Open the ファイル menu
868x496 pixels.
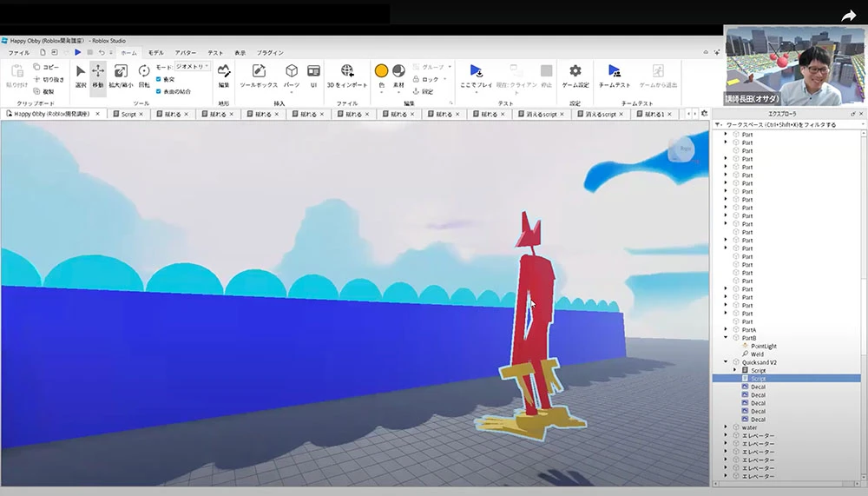pyautogui.click(x=19, y=53)
